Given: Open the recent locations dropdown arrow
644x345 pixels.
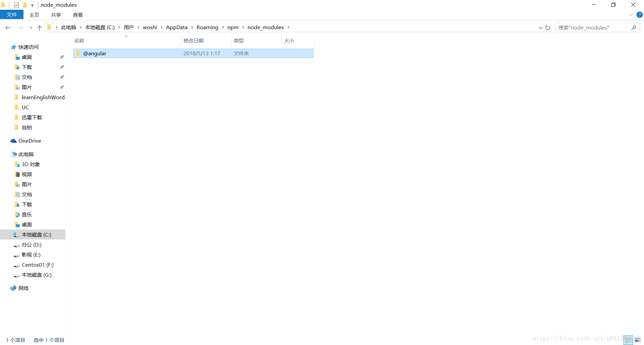Looking at the screenshot, I should 31,28.
